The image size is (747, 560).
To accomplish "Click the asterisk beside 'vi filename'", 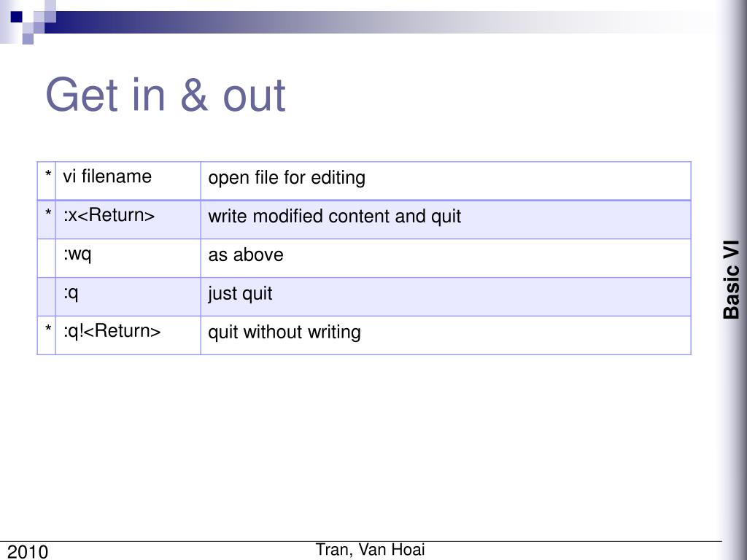I will pyautogui.click(x=48, y=174).
